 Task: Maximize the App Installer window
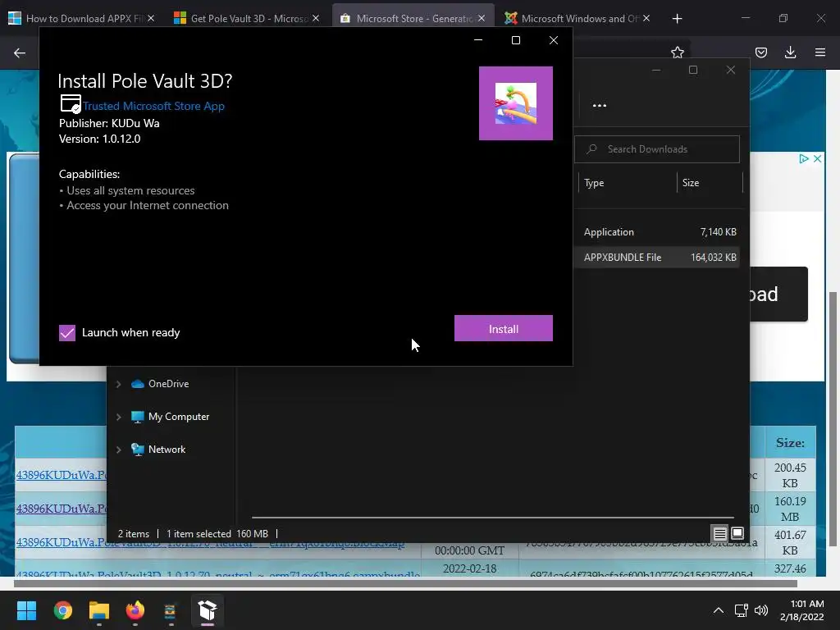coord(516,40)
